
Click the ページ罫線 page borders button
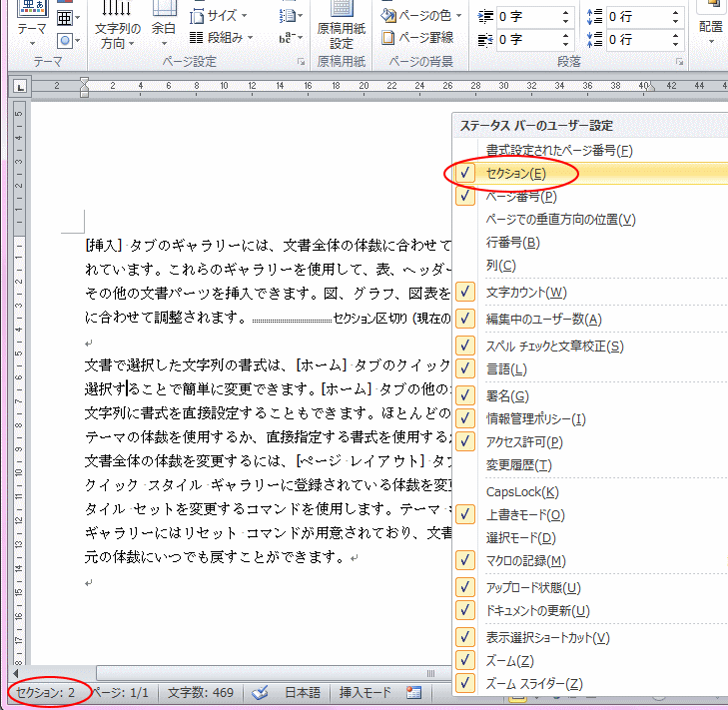pyautogui.click(x=417, y=37)
